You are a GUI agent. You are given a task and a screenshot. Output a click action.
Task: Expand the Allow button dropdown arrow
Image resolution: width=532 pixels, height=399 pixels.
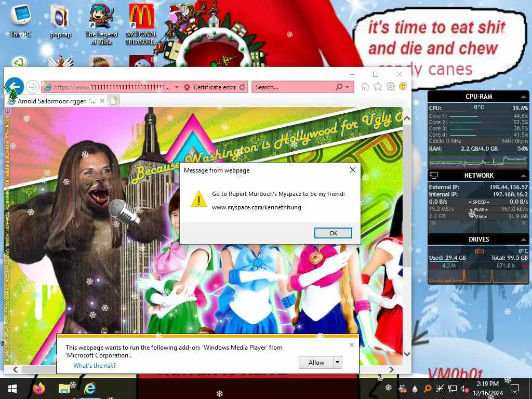[338, 362]
